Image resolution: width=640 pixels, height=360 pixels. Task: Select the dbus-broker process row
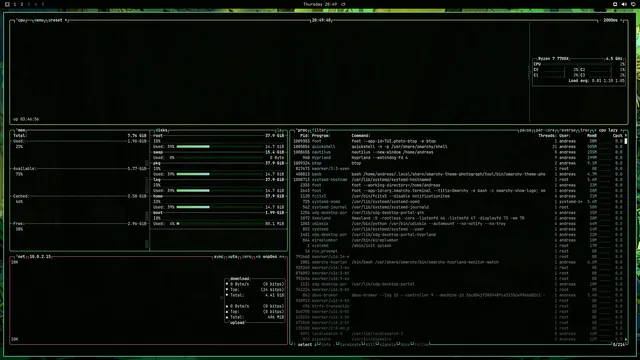tap(458, 295)
